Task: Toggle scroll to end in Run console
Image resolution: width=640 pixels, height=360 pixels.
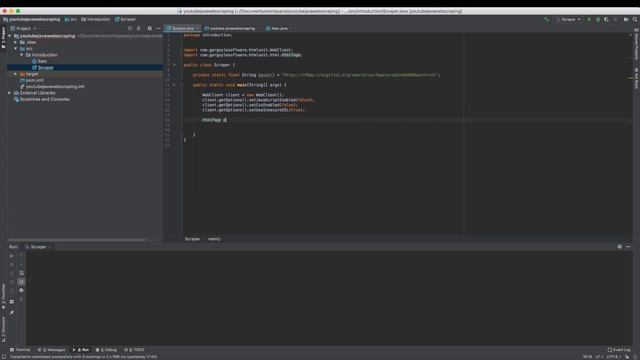Action: (21, 282)
